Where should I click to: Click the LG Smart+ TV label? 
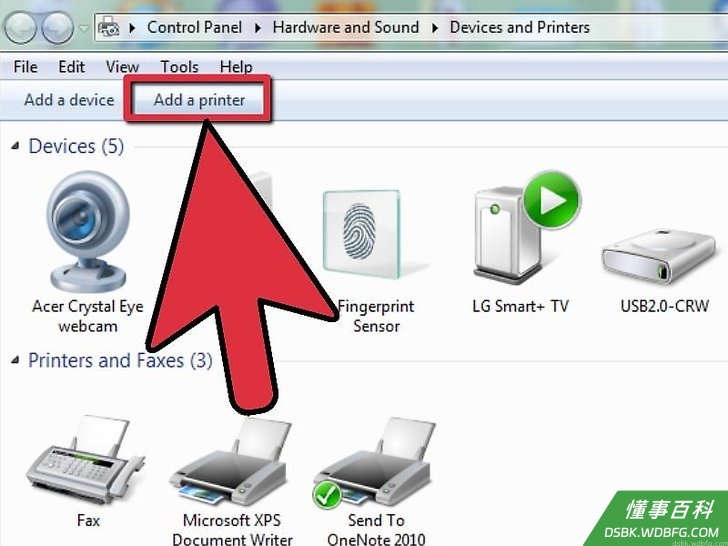pyautogui.click(x=520, y=306)
